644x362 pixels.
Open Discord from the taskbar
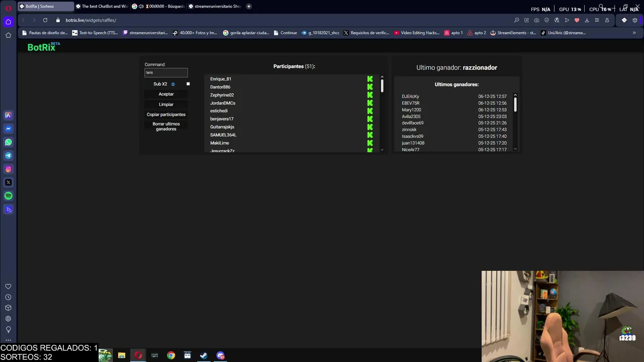coord(220,355)
